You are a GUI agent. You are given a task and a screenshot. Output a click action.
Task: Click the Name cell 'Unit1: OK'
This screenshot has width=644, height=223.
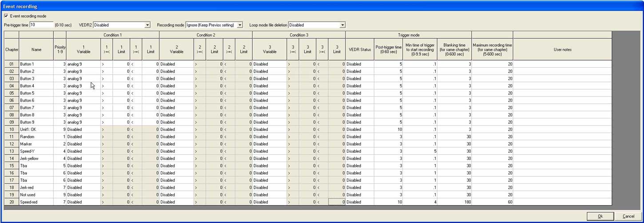[x=36, y=130]
